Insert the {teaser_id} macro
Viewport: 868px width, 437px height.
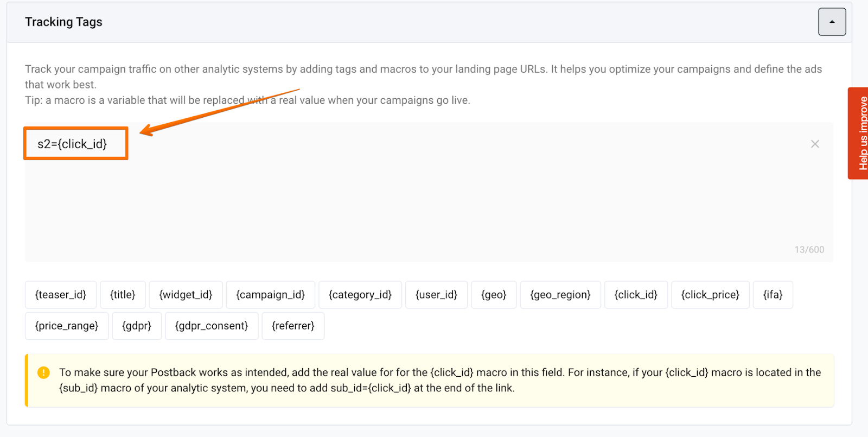click(61, 295)
